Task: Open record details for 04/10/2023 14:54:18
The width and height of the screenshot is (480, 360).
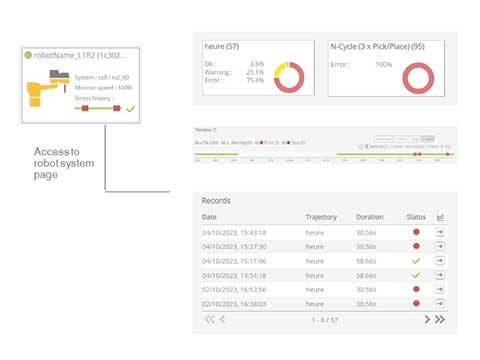Action: coord(440,275)
